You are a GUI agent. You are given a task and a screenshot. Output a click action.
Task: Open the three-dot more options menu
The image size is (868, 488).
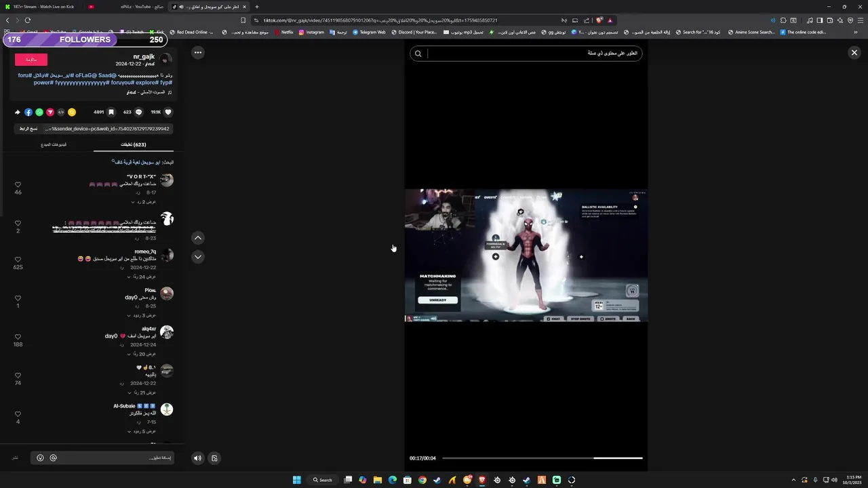point(197,52)
